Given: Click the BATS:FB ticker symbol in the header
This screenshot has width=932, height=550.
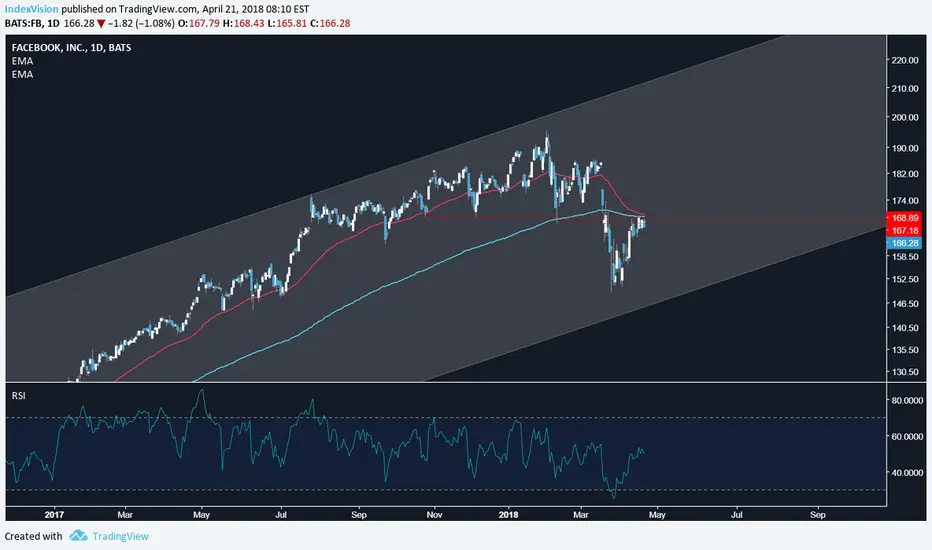Looking at the screenshot, I should click(23, 23).
